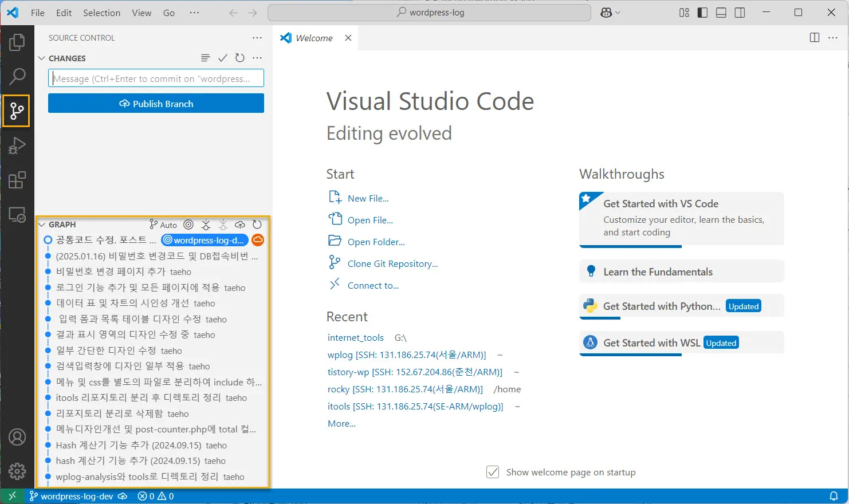The height and width of the screenshot is (504, 849).
Task: Open the Search view in activity bar
Action: click(x=17, y=76)
